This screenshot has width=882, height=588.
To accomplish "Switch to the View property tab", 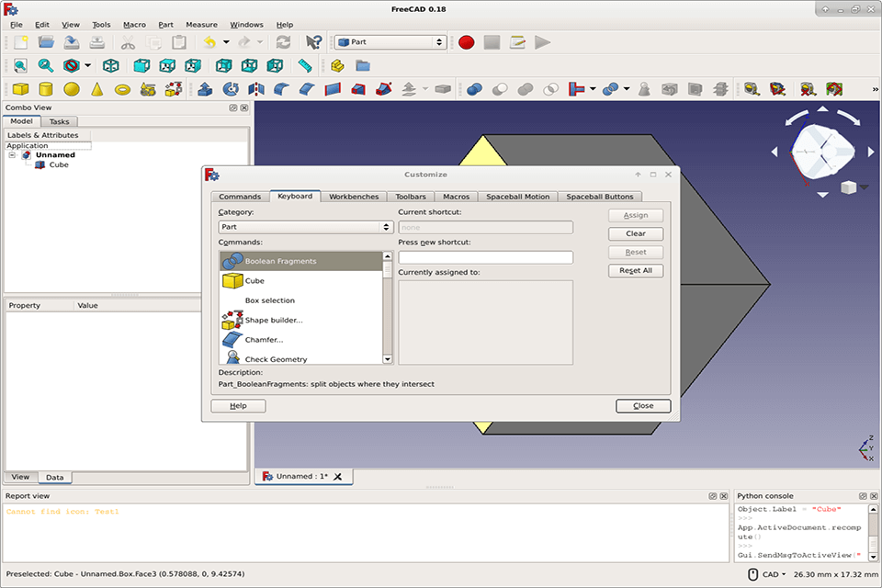I will click(20, 477).
